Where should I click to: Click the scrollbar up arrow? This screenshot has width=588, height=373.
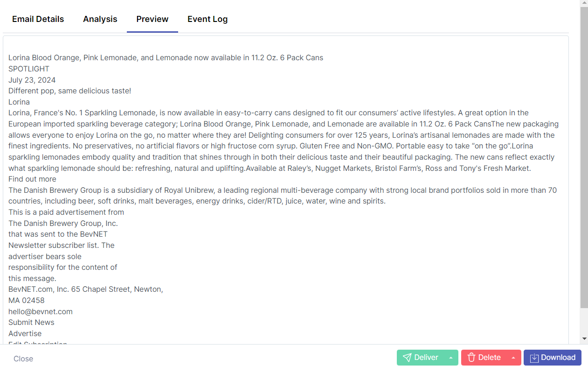(584, 3)
